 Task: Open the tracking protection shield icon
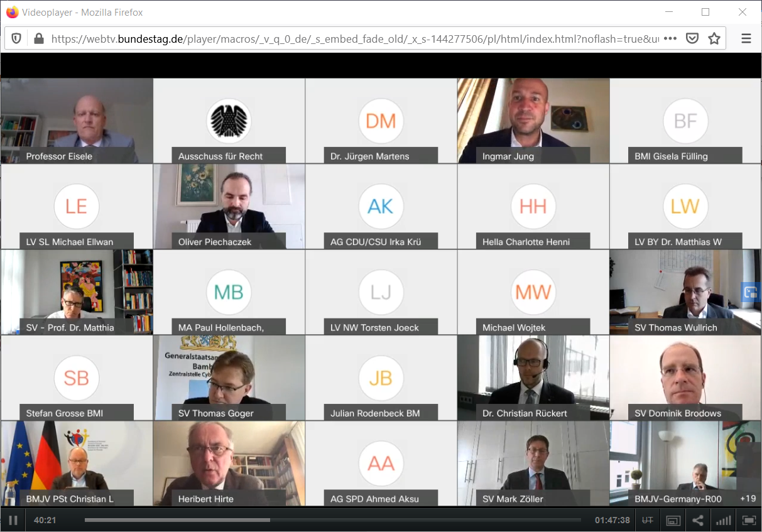[16, 38]
